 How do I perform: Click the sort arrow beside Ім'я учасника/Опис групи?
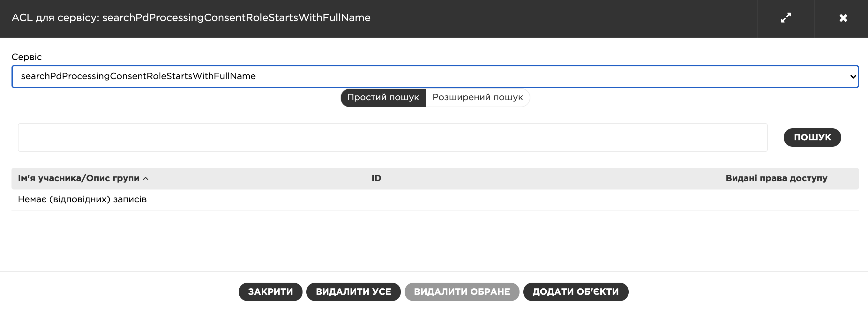[146, 179]
